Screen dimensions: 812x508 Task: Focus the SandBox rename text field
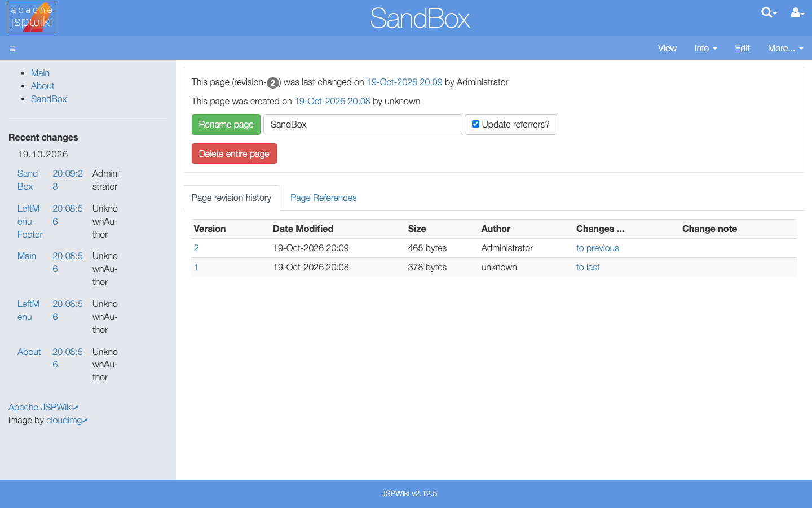pyautogui.click(x=363, y=124)
